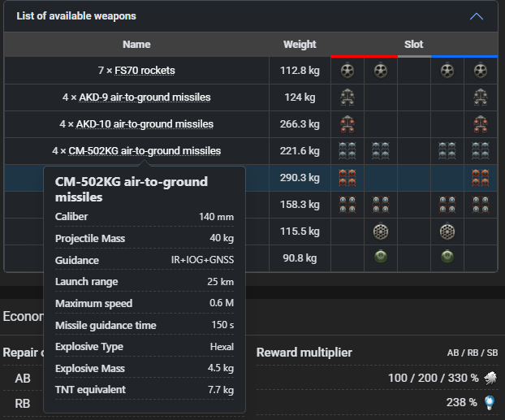
Task: Click the silver lion icon beside reward multiplier
Action: 490,378
